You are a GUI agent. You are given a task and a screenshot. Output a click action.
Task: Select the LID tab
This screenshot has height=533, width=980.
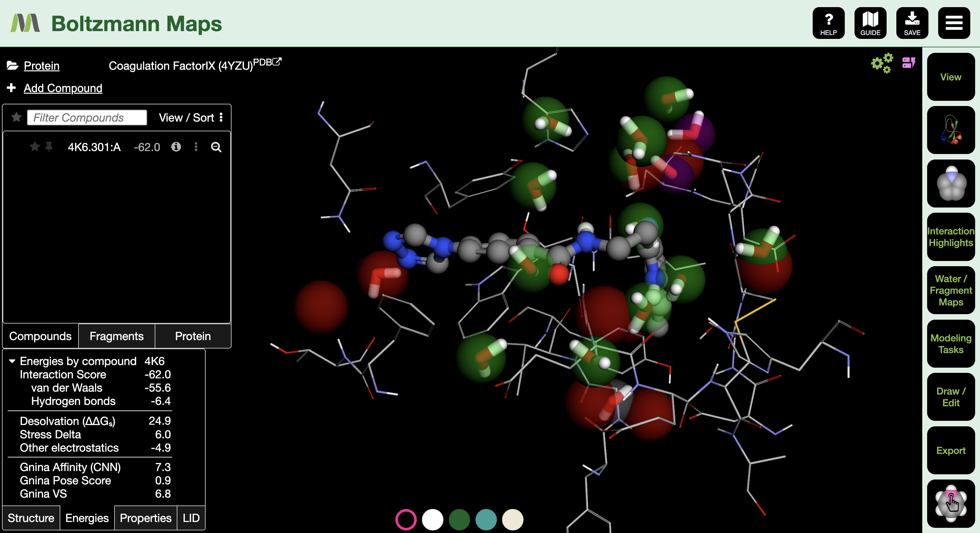191,518
